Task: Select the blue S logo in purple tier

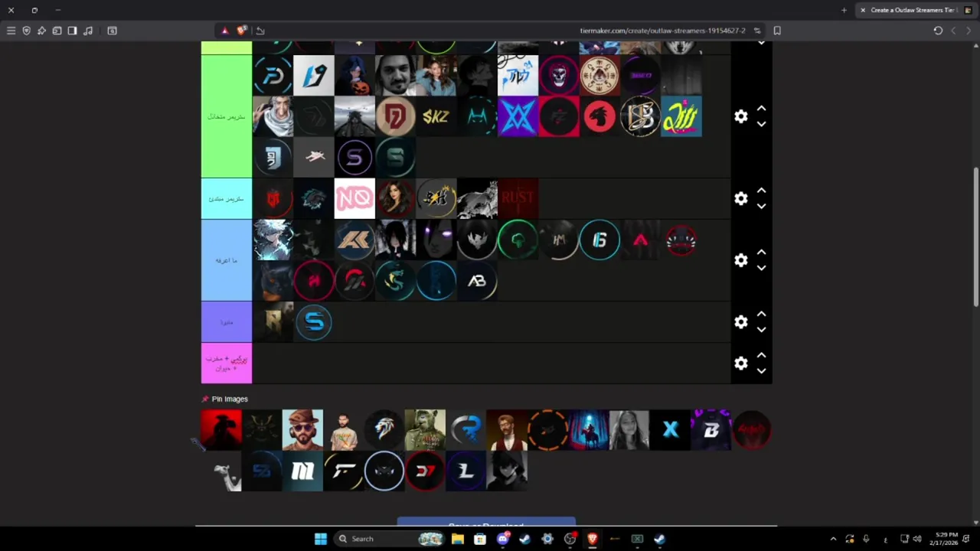Action: click(314, 322)
